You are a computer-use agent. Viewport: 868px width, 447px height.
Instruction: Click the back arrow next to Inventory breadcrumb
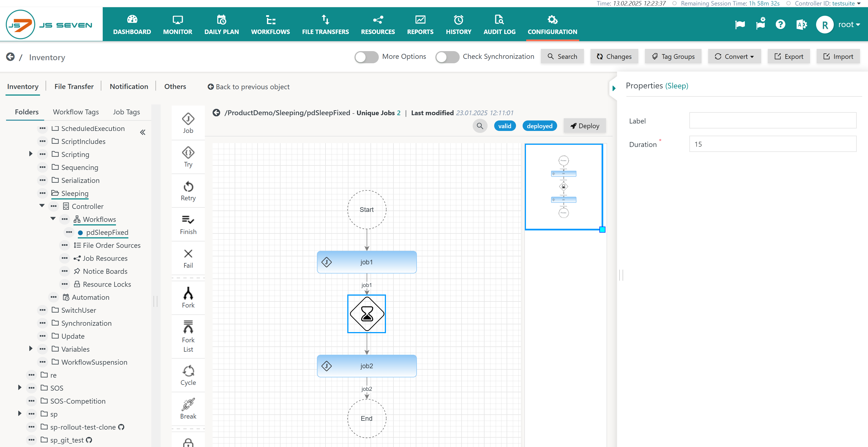[10, 57]
